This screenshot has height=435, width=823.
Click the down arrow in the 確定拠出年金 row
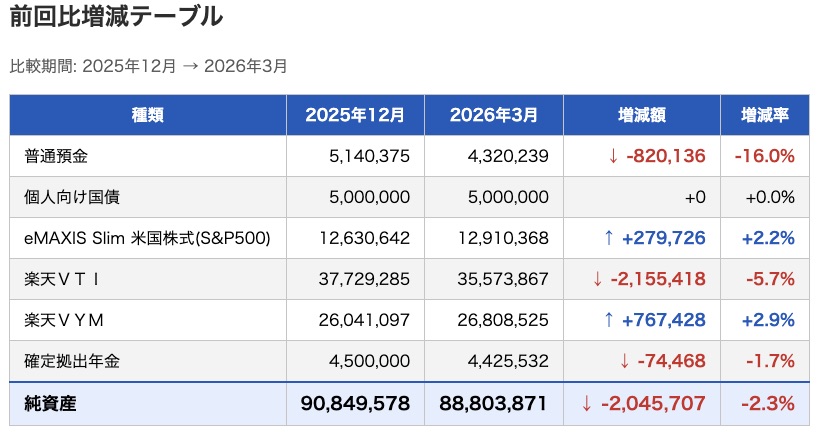tap(624, 361)
